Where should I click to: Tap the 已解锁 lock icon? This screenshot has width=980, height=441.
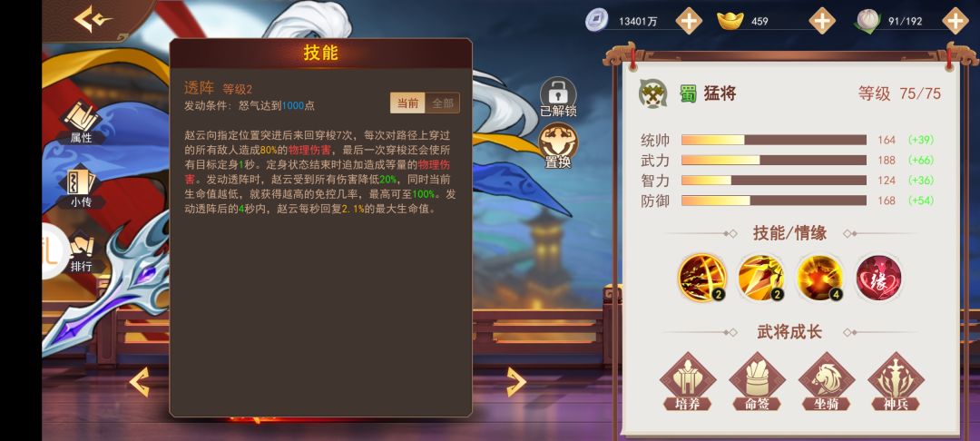click(557, 97)
